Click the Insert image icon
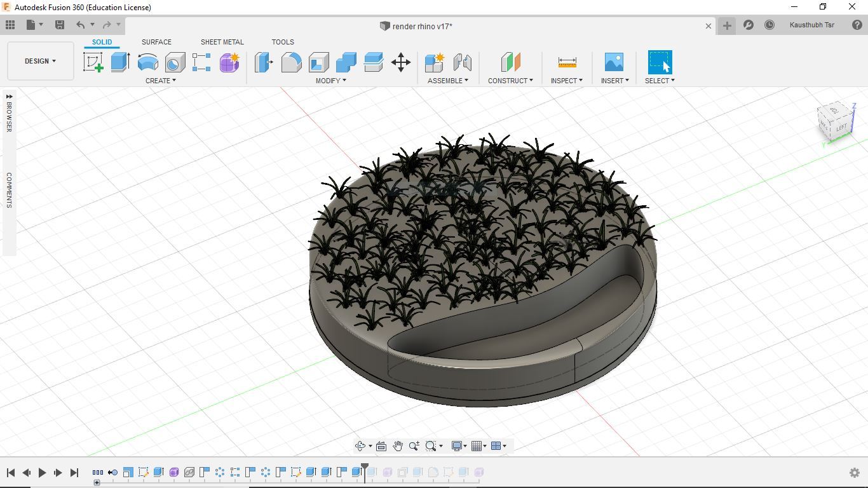The height and width of the screenshot is (488, 868). click(x=614, y=62)
